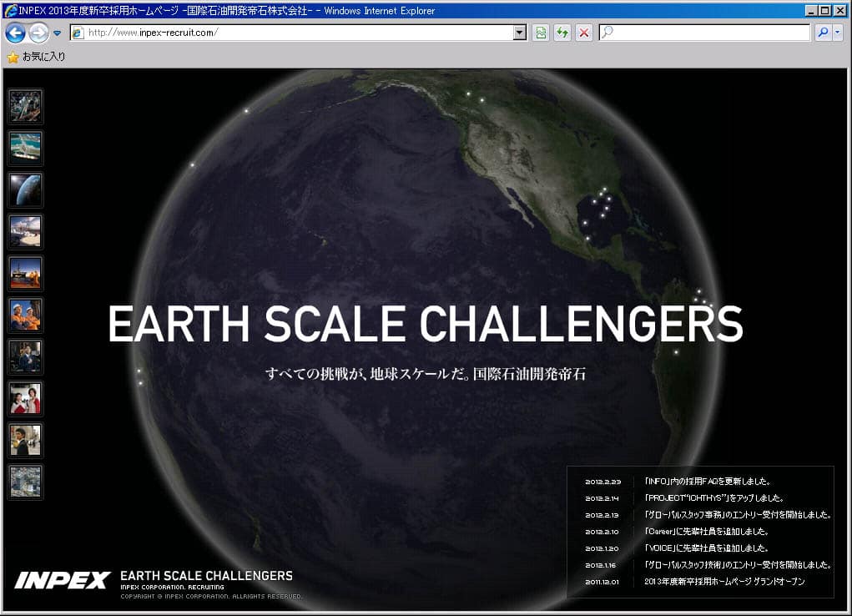Click the date 2012.1.16 in the news list

[x=601, y=565]
